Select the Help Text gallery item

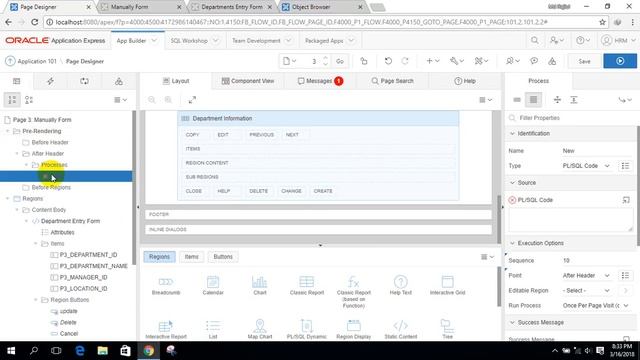[400, 285]
